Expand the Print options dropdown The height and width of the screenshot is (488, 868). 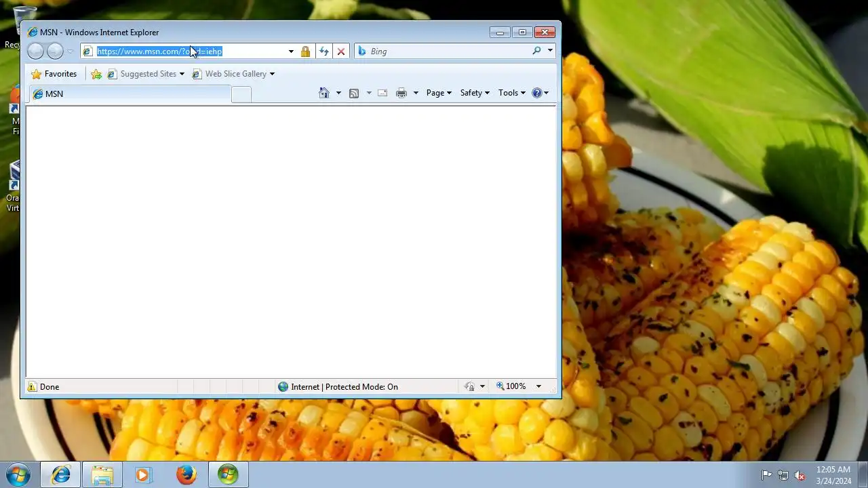(x=416, y=93)
